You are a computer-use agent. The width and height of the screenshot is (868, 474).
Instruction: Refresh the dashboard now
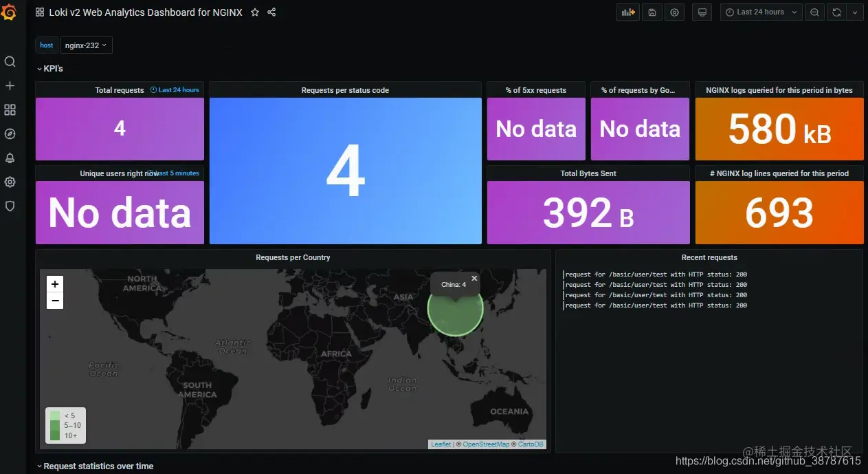point(836,12)
